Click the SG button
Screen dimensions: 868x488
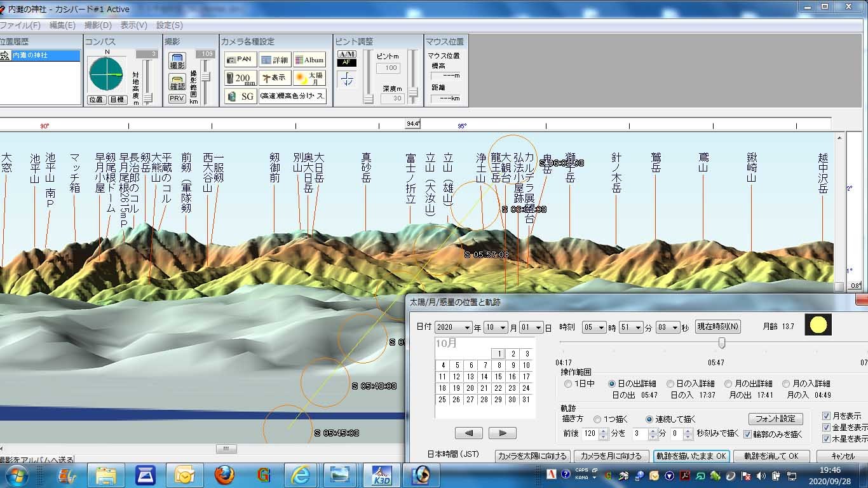pyautogui.click(x=240, y=97)
